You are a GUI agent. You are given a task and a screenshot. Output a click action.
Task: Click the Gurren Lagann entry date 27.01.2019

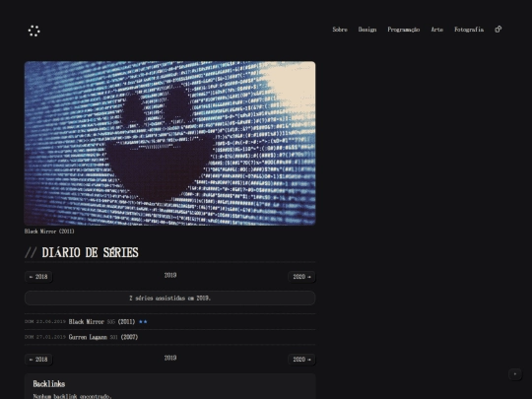point(45,337)
